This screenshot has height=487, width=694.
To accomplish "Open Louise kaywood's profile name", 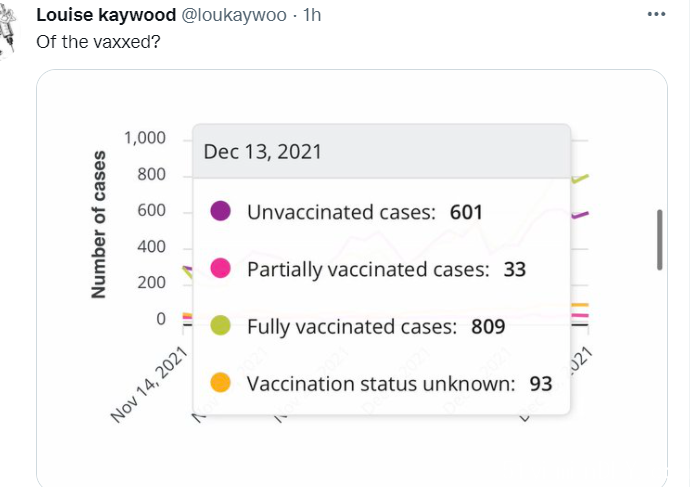I will click(106, 15).
